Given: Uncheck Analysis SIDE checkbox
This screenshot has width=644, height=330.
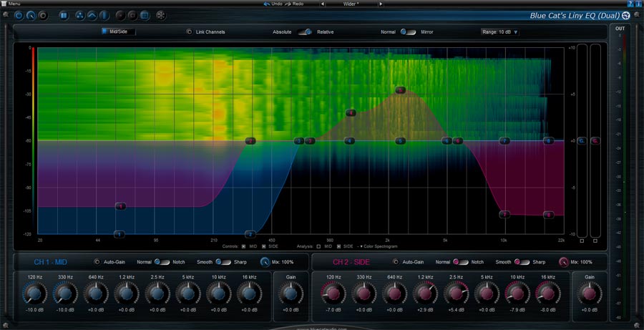Looking at the screenshot, I should click(x=339, y=246).
